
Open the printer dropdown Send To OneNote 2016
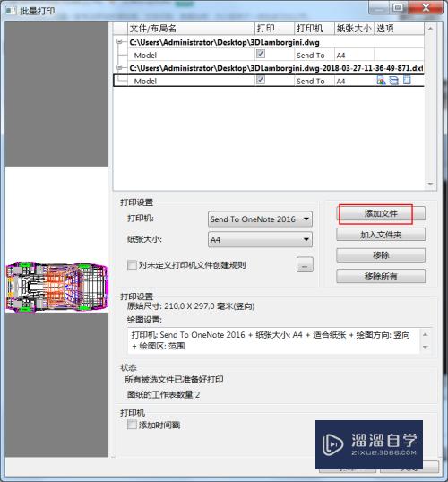(260, 219)
